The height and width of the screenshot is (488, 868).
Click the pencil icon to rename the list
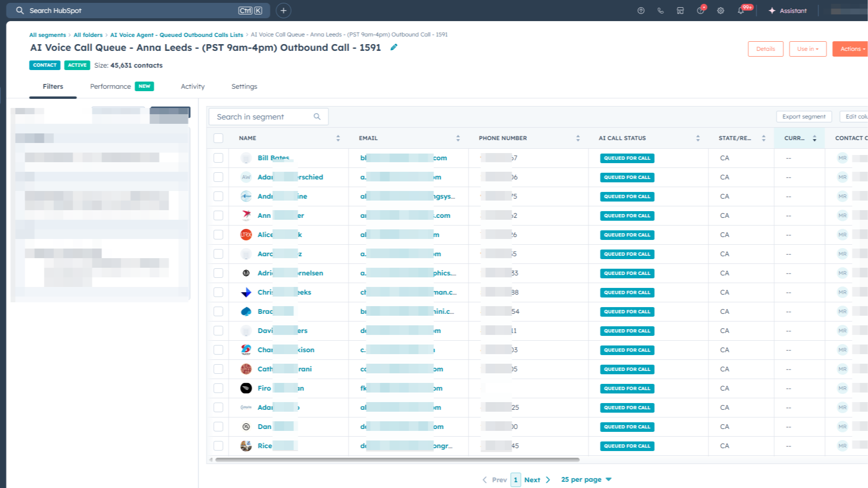click(393, 48)
